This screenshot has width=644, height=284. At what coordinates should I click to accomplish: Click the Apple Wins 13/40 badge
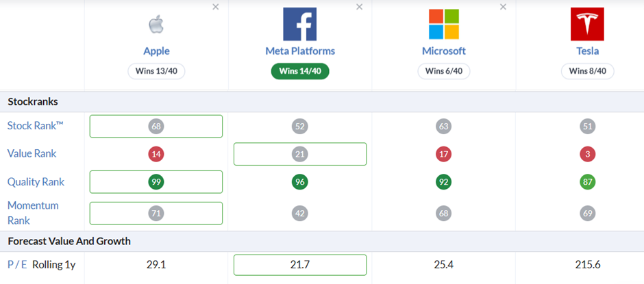156,71
